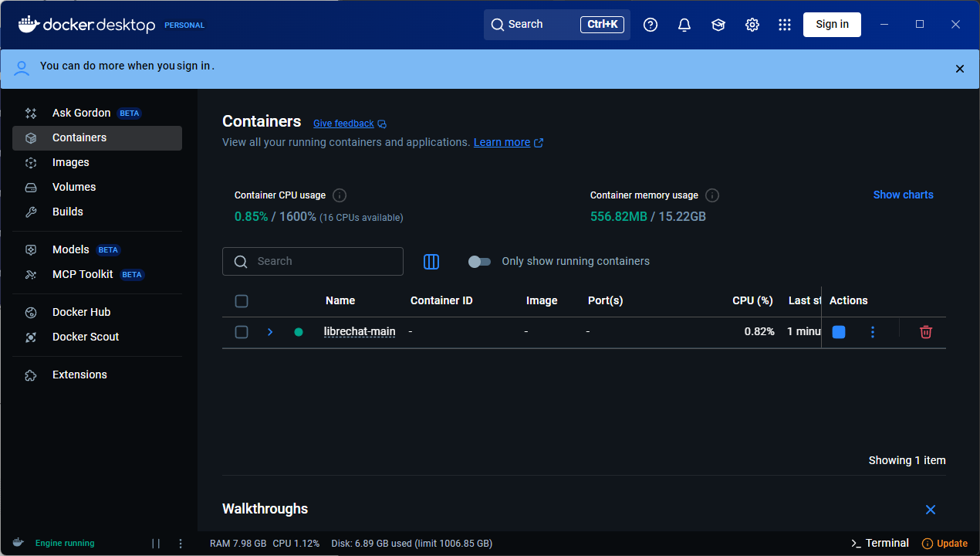980x556 pixels.
Task: Open the Volumes section
Action: click(97, 187)
